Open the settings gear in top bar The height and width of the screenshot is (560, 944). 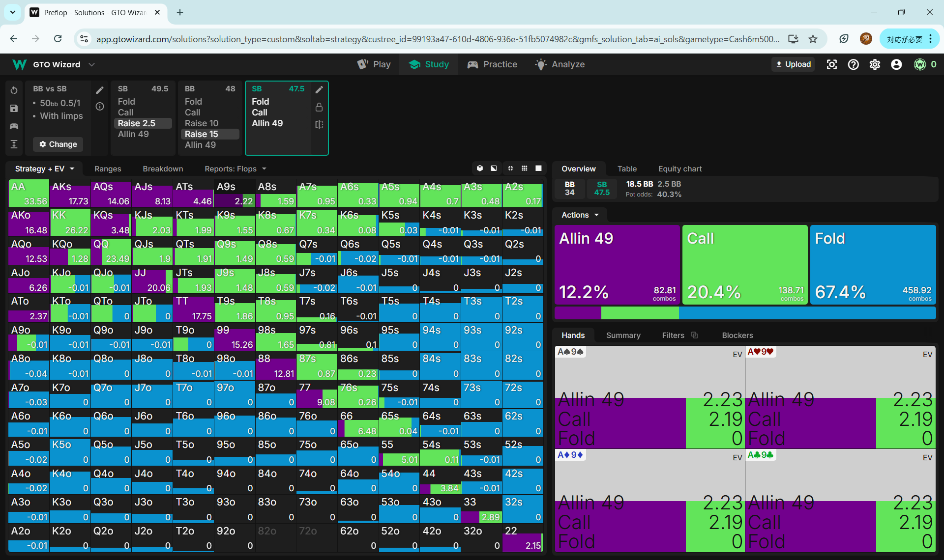point(875,64)
